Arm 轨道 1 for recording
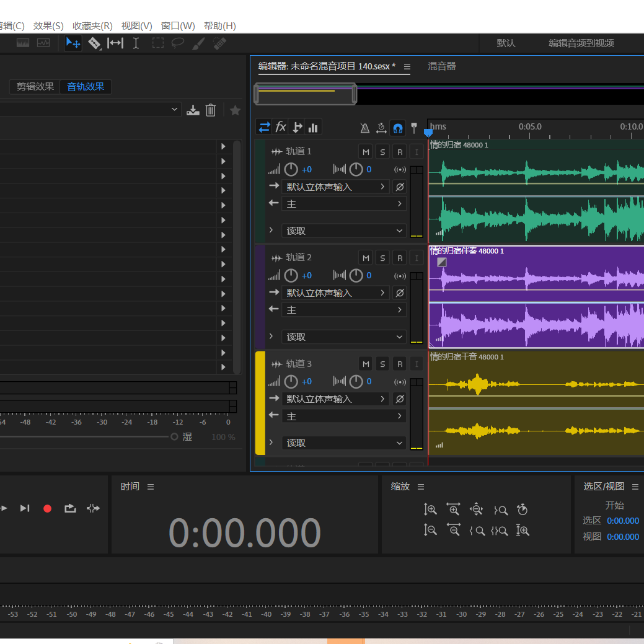Screen dimensions: 644x644 coord(400,152)
